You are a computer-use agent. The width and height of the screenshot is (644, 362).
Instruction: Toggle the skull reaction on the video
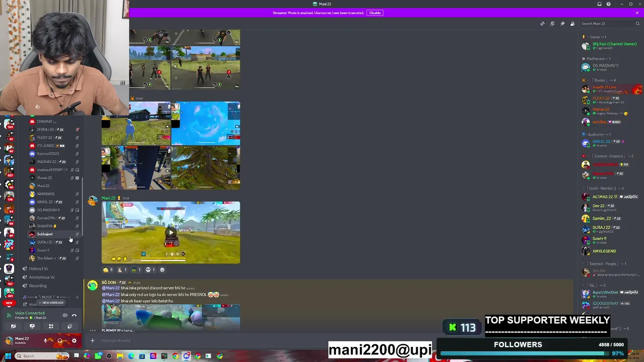pos(150,269)
